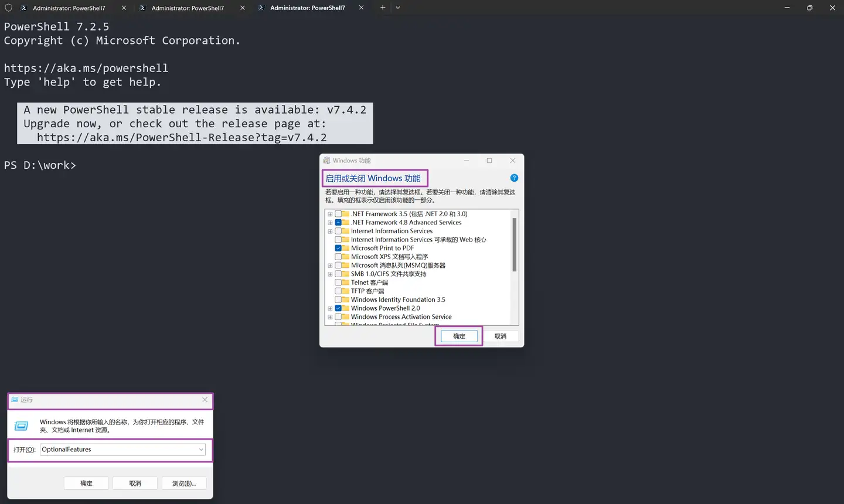Click the blue help icon in Windows 功能 dialog

pyautogui.click(x=514, y=178)
